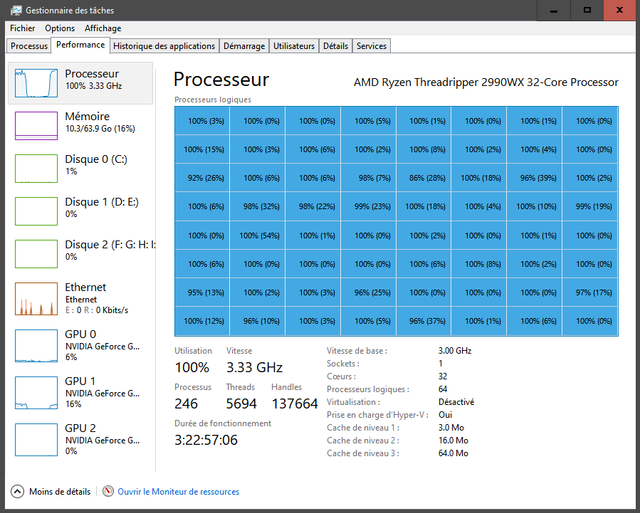
Task: Open the Services tab
Action: click(x=371, y=46)
